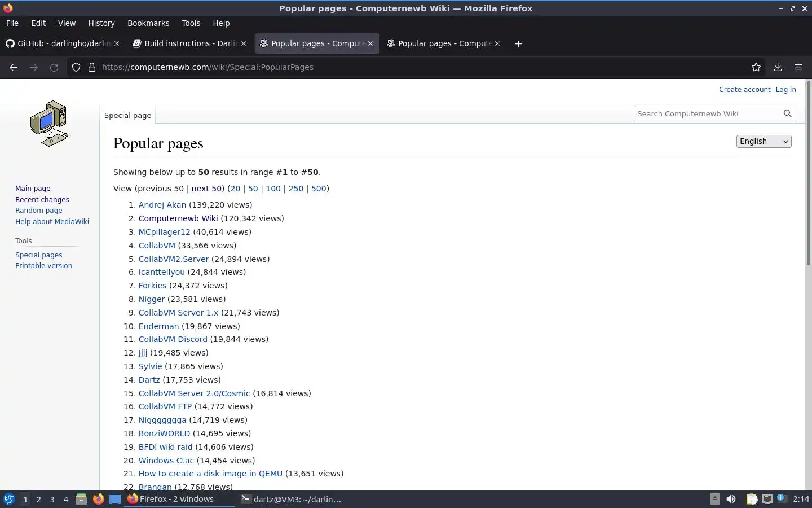Open the Firefox downloads panel

[778, 67]
